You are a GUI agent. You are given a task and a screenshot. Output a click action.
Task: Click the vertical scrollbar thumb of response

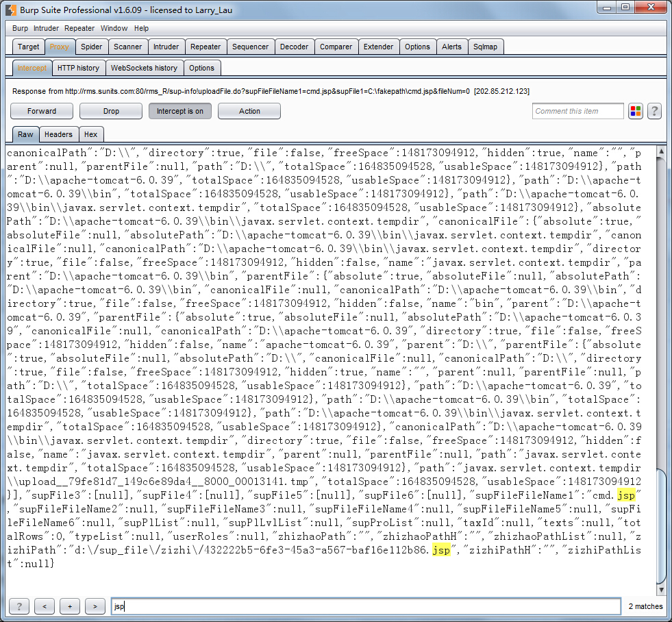click(x=661, y=525)
